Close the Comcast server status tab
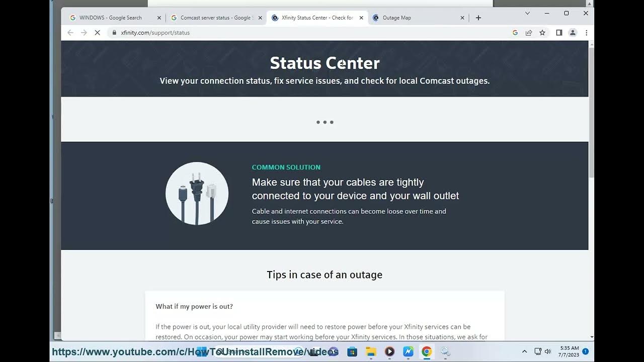 click(260, 18)
